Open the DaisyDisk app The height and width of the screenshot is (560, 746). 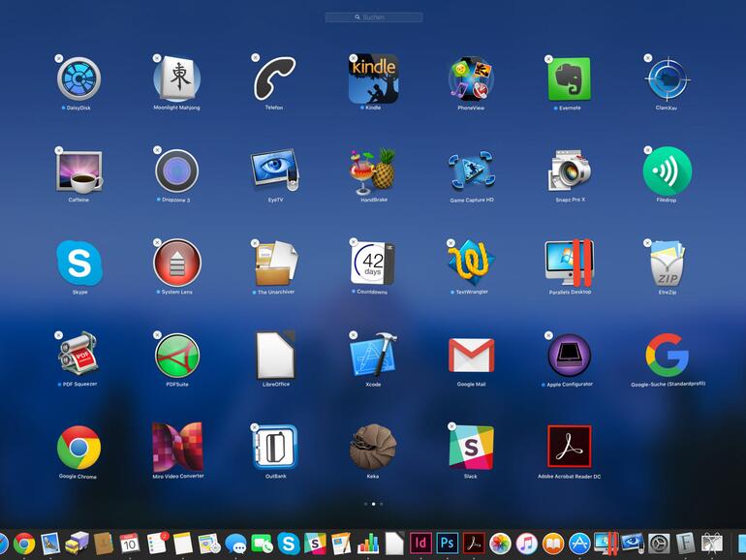tap(78, 78)
